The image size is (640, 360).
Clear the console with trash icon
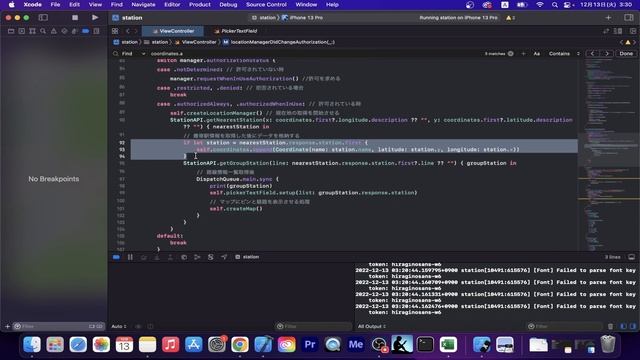click(611, 326)
